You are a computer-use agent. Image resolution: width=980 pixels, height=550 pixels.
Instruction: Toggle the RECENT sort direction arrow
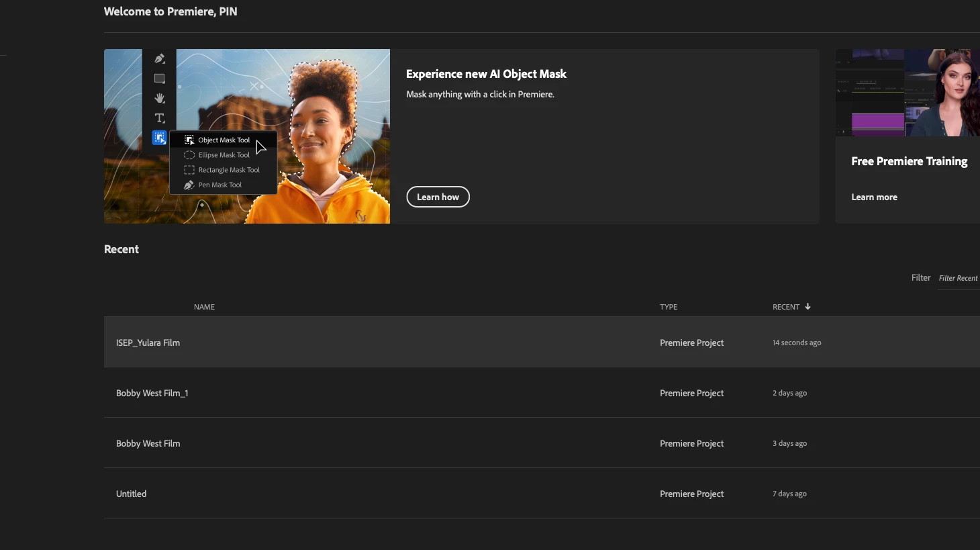[x=807, y=306]
